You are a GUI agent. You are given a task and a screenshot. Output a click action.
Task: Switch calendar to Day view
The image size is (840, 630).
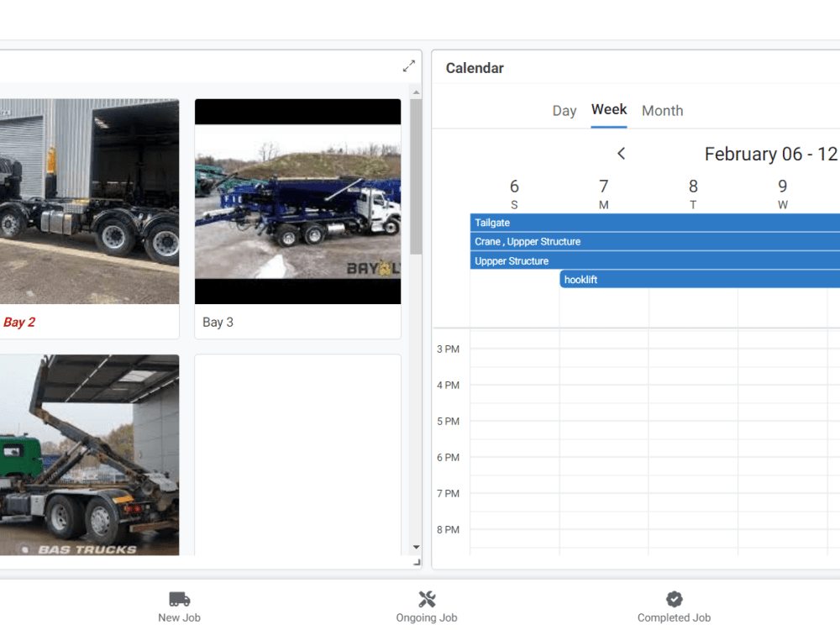pos(564,111)
